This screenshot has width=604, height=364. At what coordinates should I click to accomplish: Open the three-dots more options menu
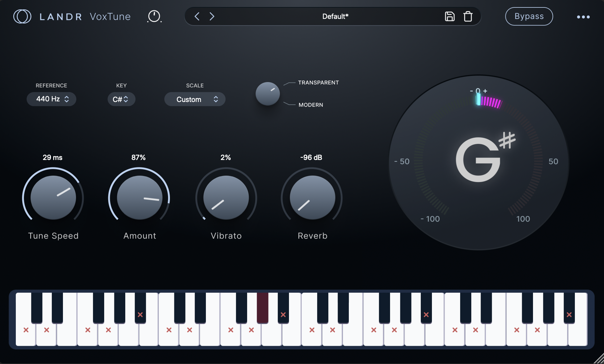click(583, 17)
